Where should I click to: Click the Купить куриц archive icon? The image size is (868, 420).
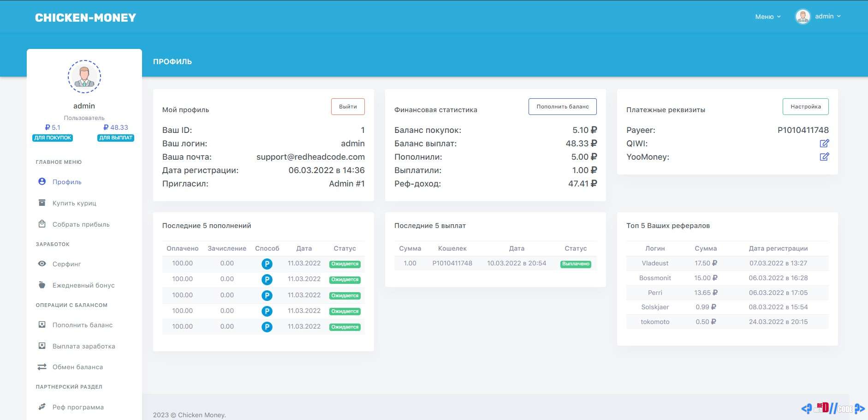tap(42, 203)
